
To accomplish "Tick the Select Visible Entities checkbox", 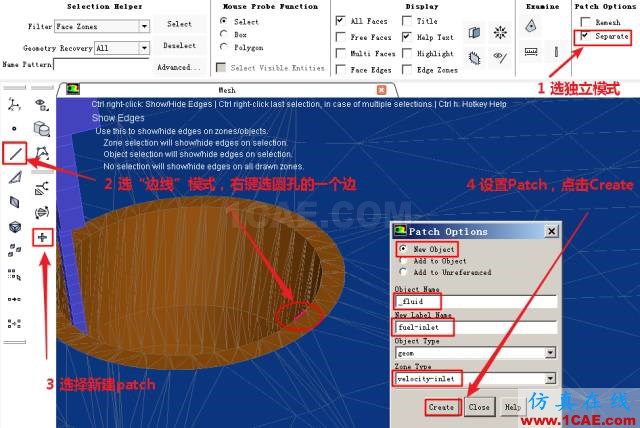I will pyautogui.click(x=221, y=67).
